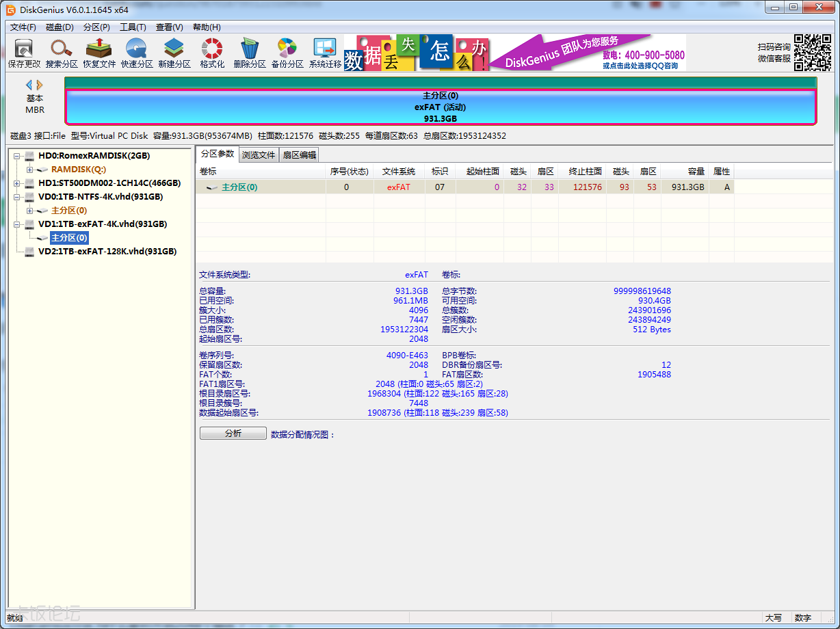Image resolution: width=840 pixels, height=629 pixels.
Task: Open the 工具 menu
Action: [x=133, y=27]
